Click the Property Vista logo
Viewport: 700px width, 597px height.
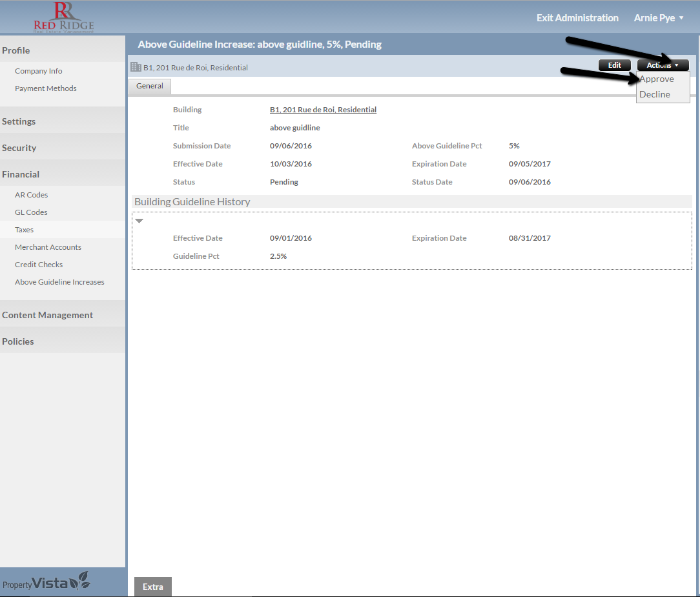click(x=46, y=582)
